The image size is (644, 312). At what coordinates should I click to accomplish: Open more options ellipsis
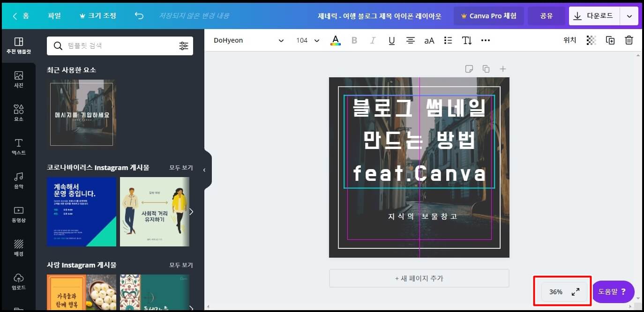click(x=486, y=40)
